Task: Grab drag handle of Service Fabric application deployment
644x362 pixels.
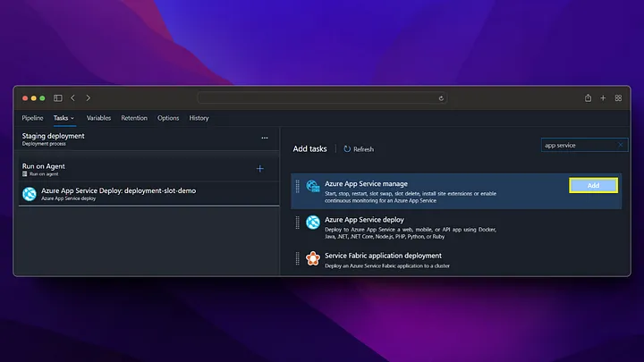Action: pyautogui.click(x=297, y=258)
